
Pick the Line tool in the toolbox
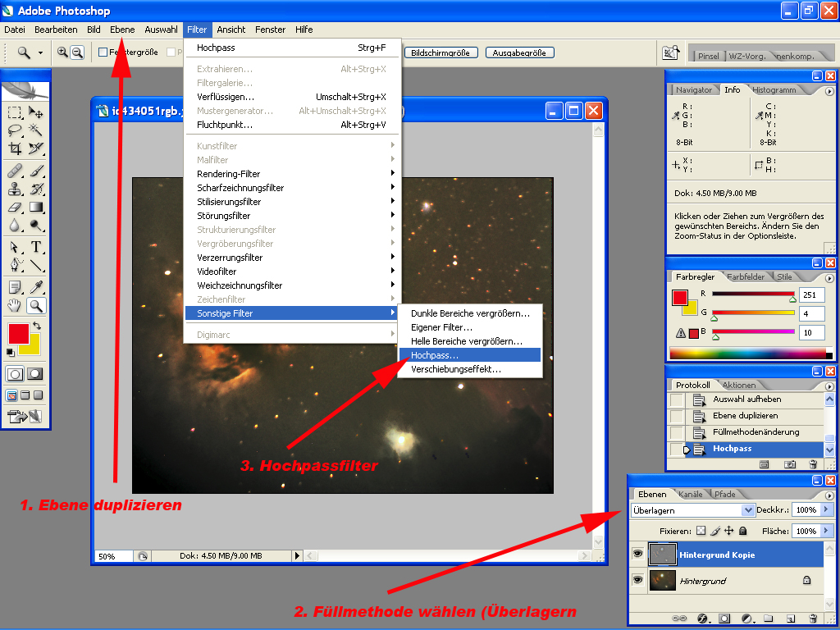(36, 265)
